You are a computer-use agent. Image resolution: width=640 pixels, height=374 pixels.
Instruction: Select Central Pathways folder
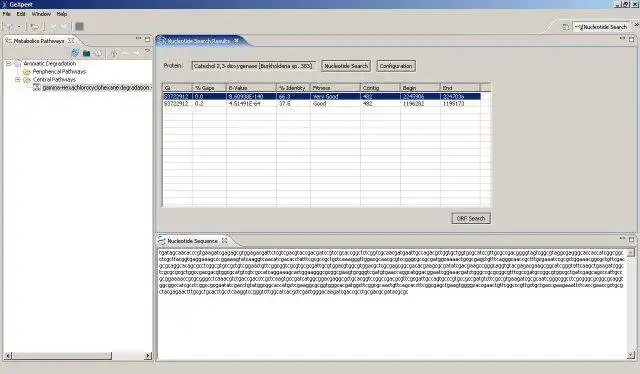(x=54, y=79)
